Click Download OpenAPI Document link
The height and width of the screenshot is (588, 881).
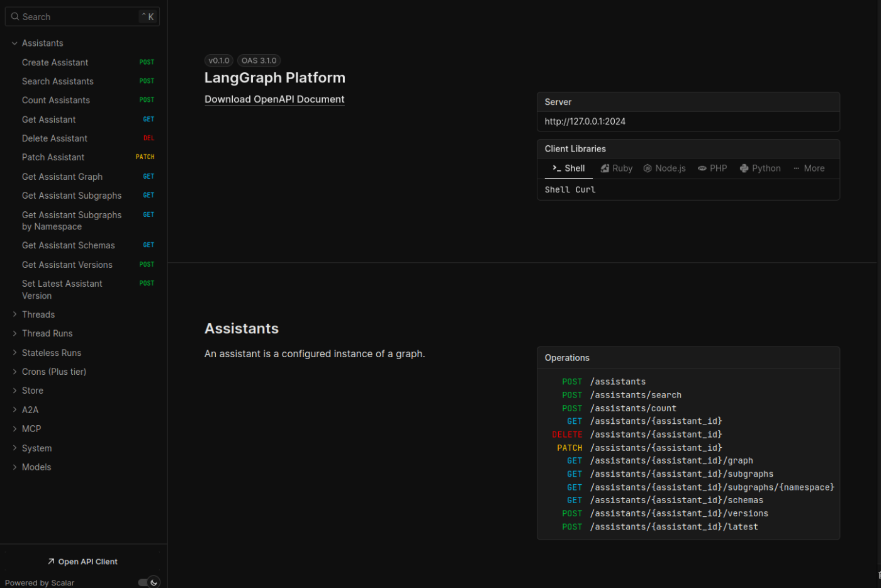pyautogui.click(x=274, y=99)
